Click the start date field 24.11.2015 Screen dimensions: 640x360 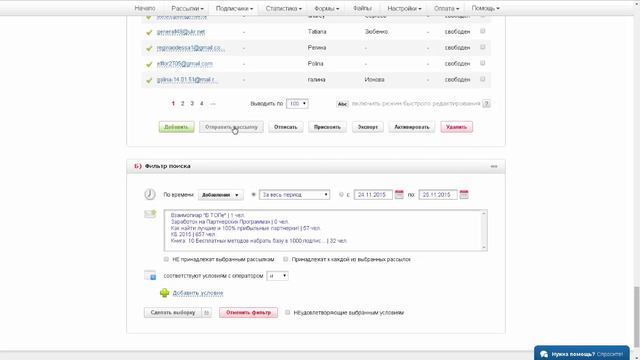coord(373,195)
